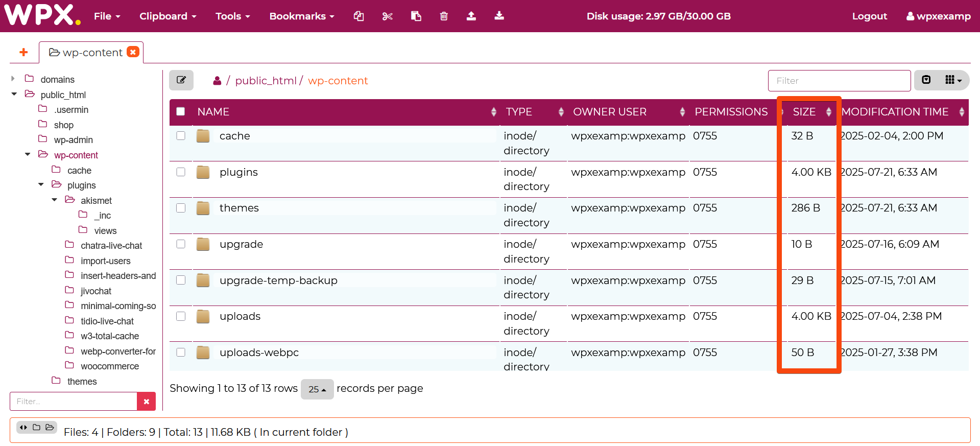The height and width of the screenshot is (446, 980).
Task: Click the upgrade folder icon in file list
Action: (x=203, y=244)
